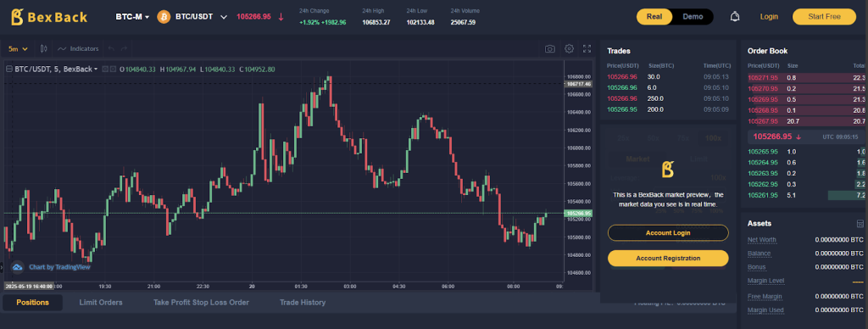
Task: Collapse the BTC/USDT chart legend box
Action: point(8,70)
